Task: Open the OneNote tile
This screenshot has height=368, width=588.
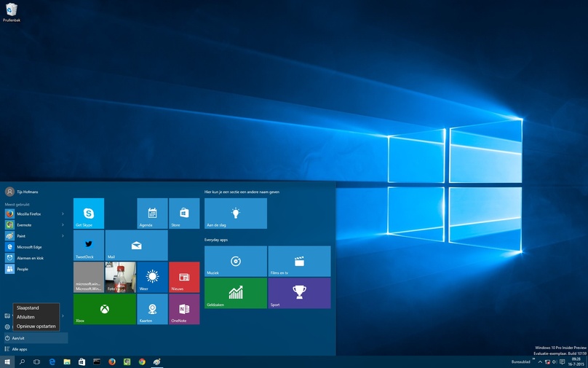Action: [x=184, y=309]
